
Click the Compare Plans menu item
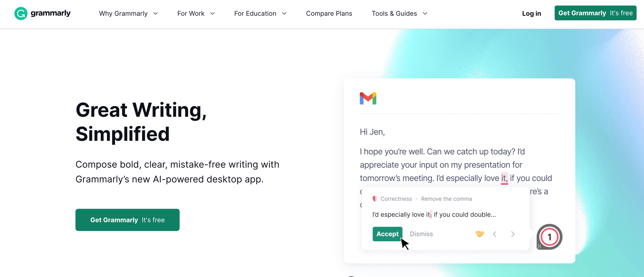click(328, 14)
